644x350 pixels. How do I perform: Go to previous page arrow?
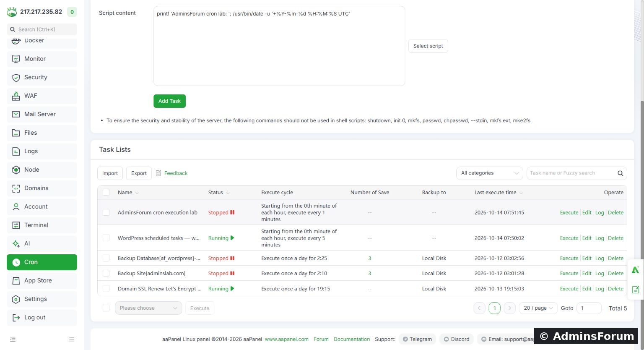pyautogui.click(x=480, y=308)
